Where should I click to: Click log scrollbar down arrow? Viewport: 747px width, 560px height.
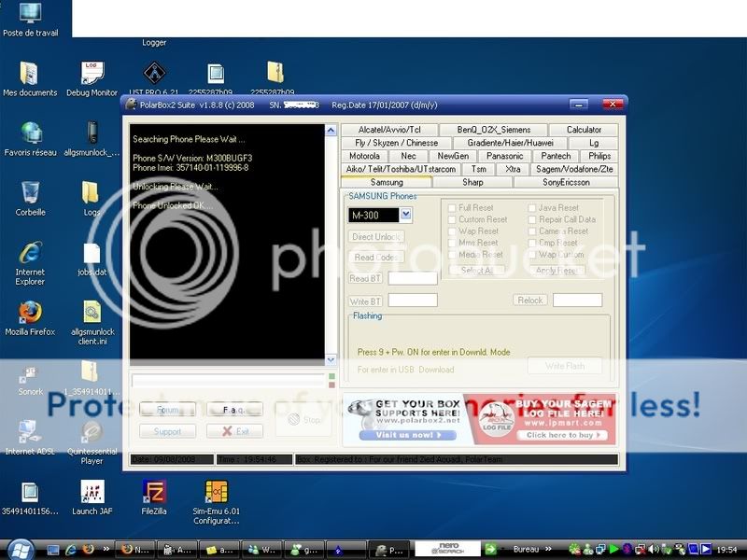[x=331, y=359]
